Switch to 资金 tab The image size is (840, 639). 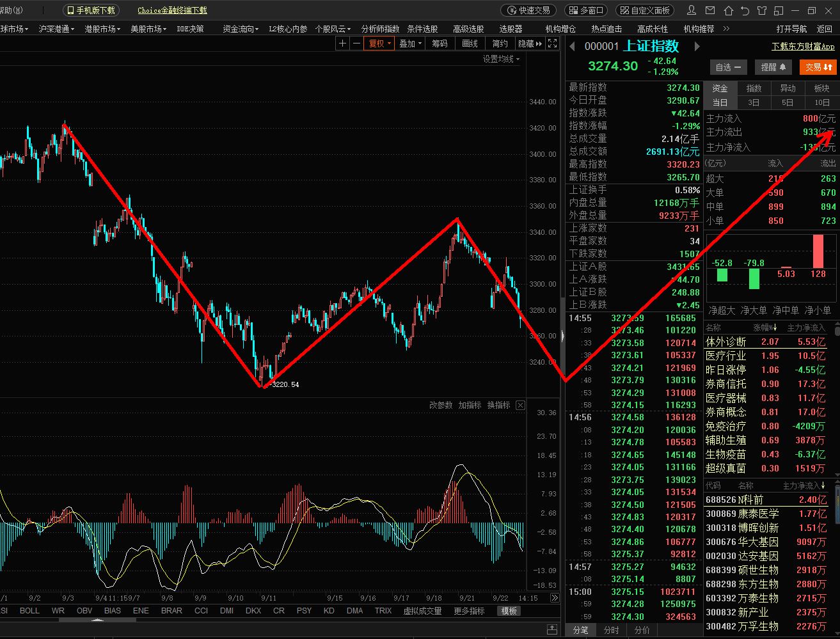[x=720, y=88]
